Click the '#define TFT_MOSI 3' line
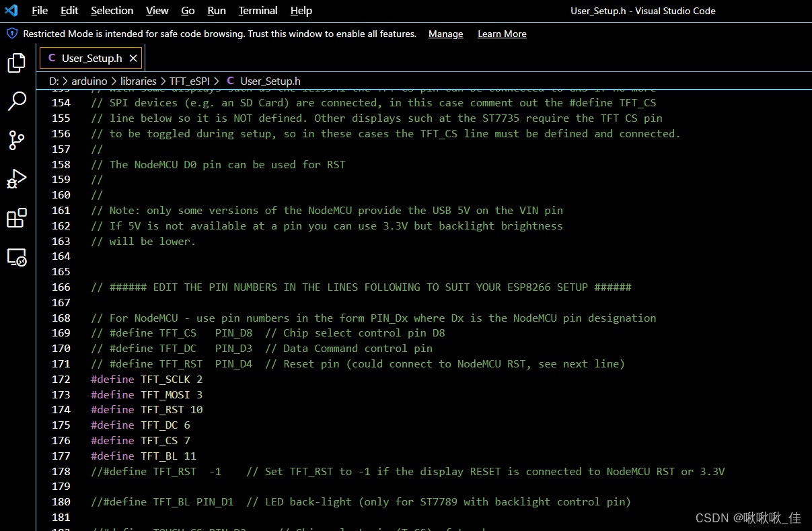The image size is (812, 531). [147, 394]
